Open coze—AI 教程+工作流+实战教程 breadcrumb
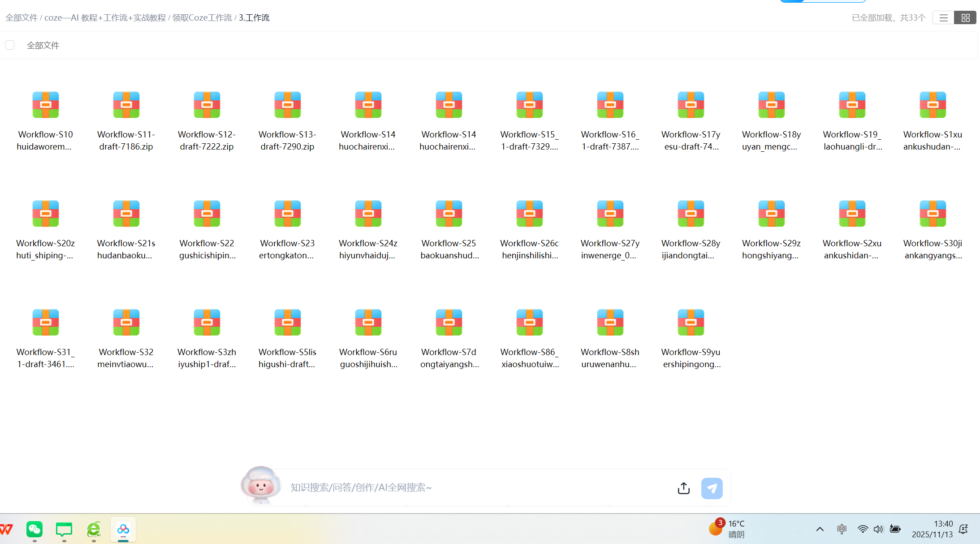This screenshot has height=544, width=980. pyautogui.click(x=105, y=18)
